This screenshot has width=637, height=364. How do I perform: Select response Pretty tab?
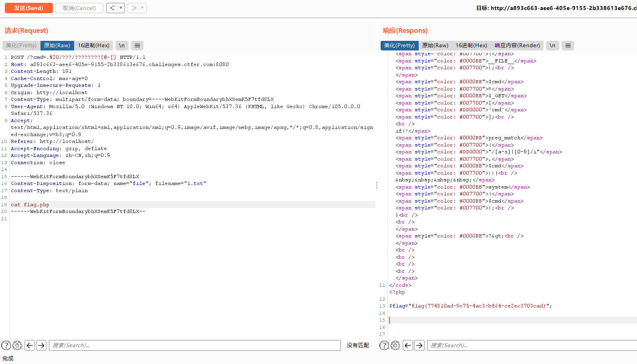pos(399,46)
